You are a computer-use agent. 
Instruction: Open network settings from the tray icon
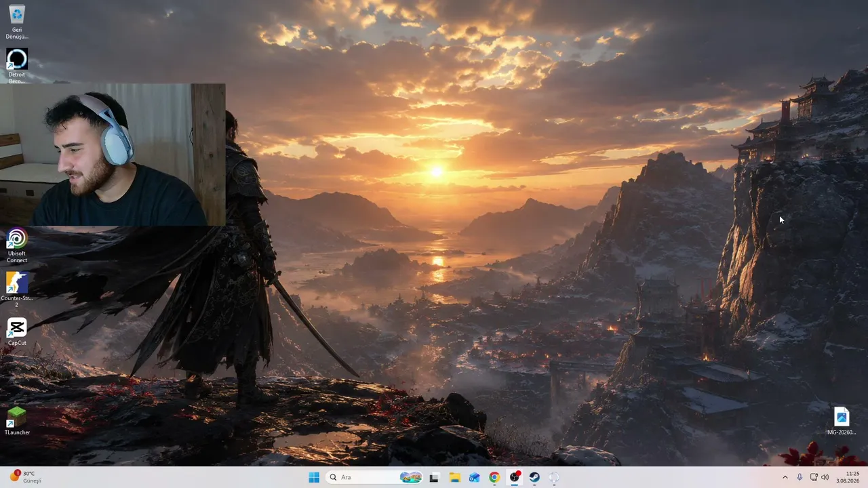(x=814, y=477)
